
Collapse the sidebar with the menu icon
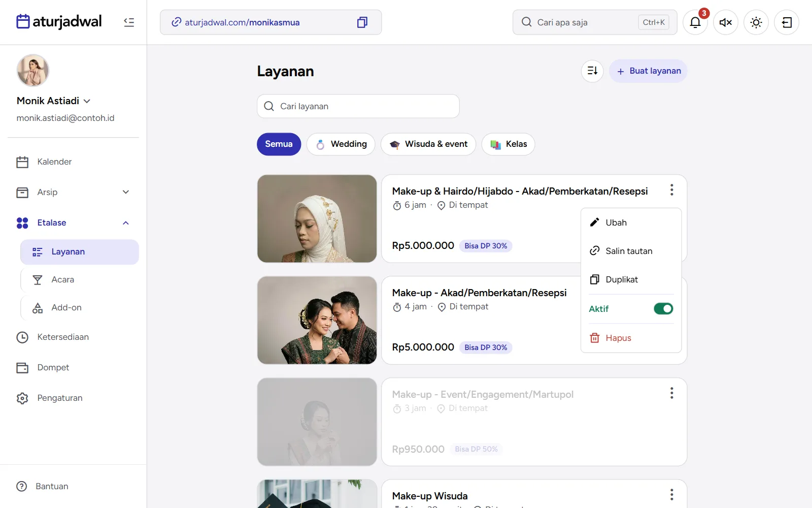[x=129, y=22]
